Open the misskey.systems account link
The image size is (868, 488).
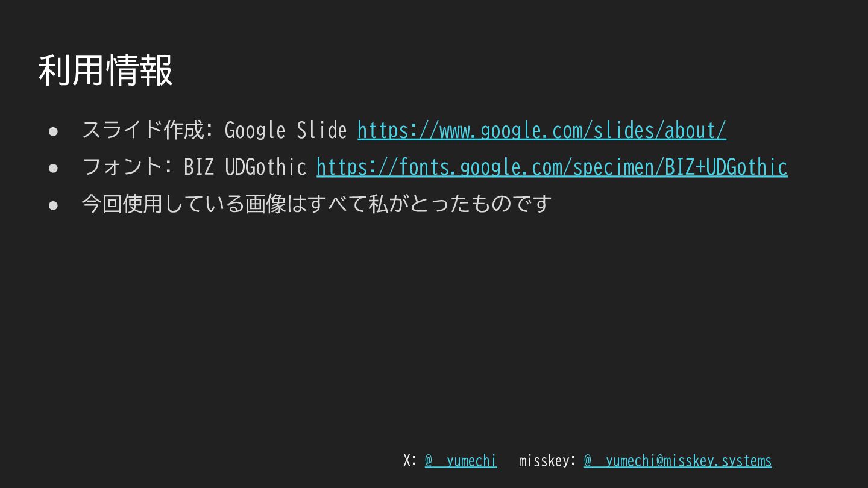678,461
